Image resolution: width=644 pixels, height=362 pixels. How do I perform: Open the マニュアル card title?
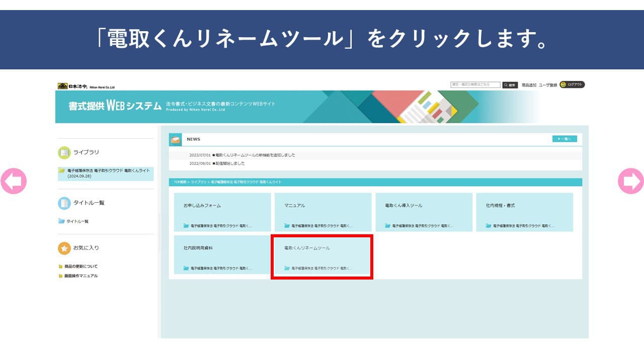[294, 206]
